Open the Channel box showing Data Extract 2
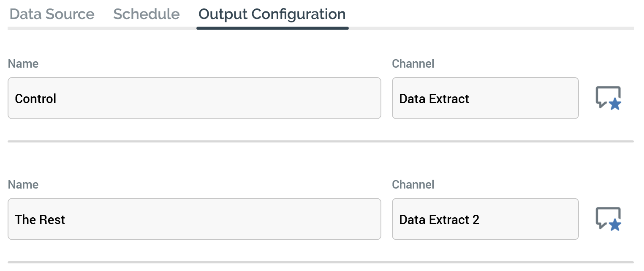This screenshot has width=644, height=271. tap(485, 219)
